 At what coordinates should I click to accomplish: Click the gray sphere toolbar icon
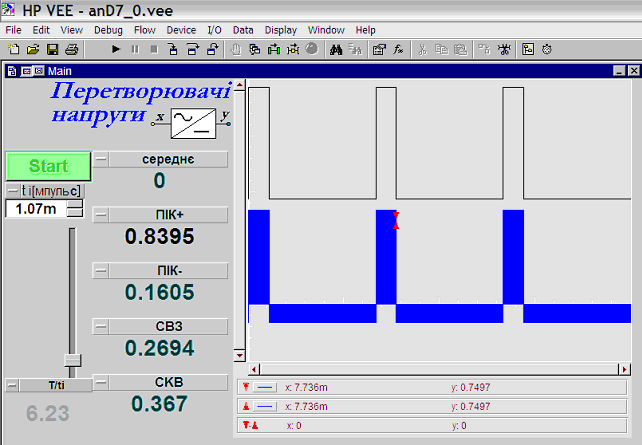[x=312, y=49]
